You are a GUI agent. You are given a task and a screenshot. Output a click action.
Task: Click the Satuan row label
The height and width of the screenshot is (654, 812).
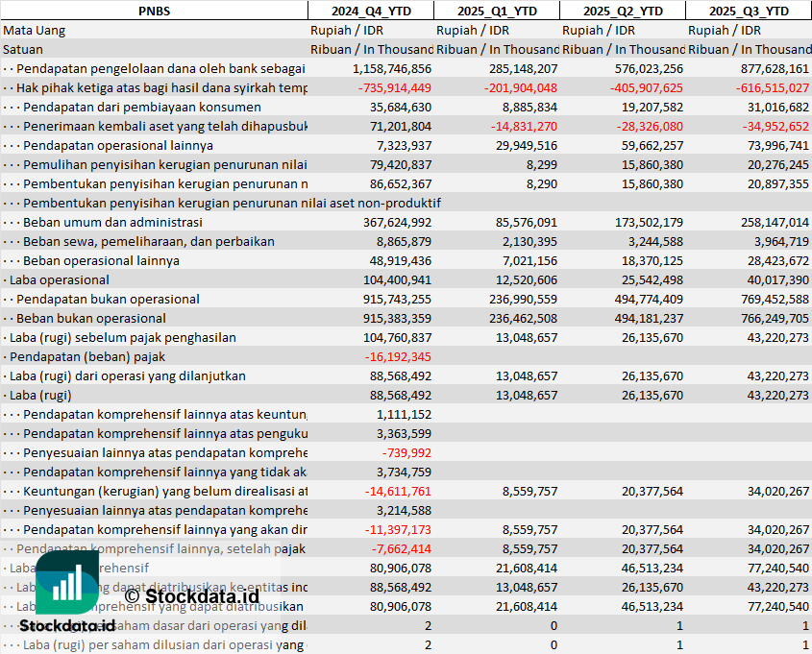tap(23, 49)
